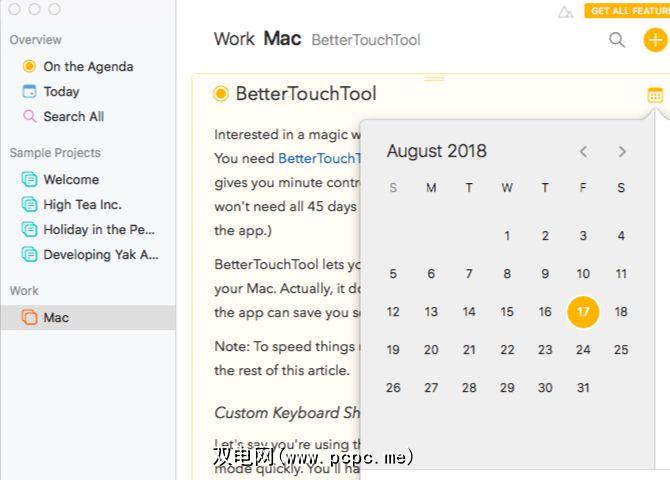Select August 15 in the calendar

coord(507,312)
